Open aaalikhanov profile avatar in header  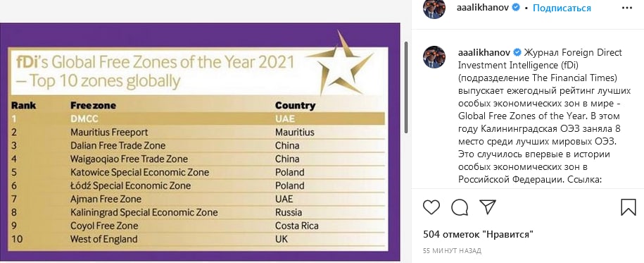tap(434, 8)
